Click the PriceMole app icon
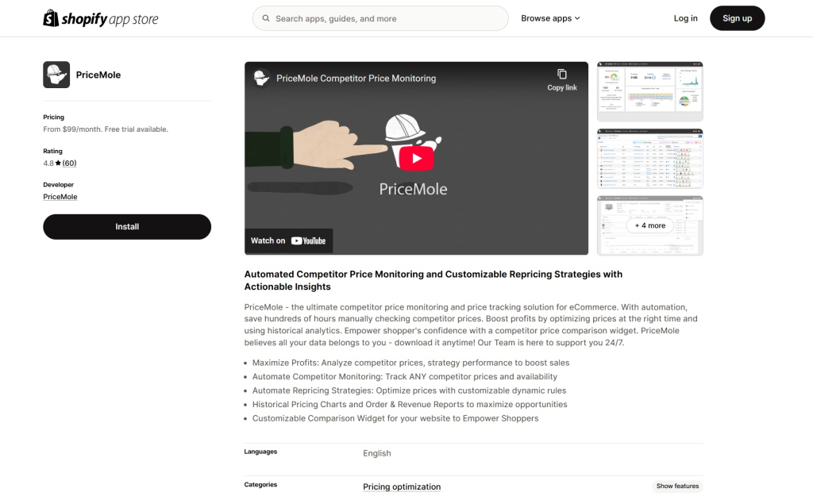This screenshot has width=813, height=504. [x=56, y=75]
